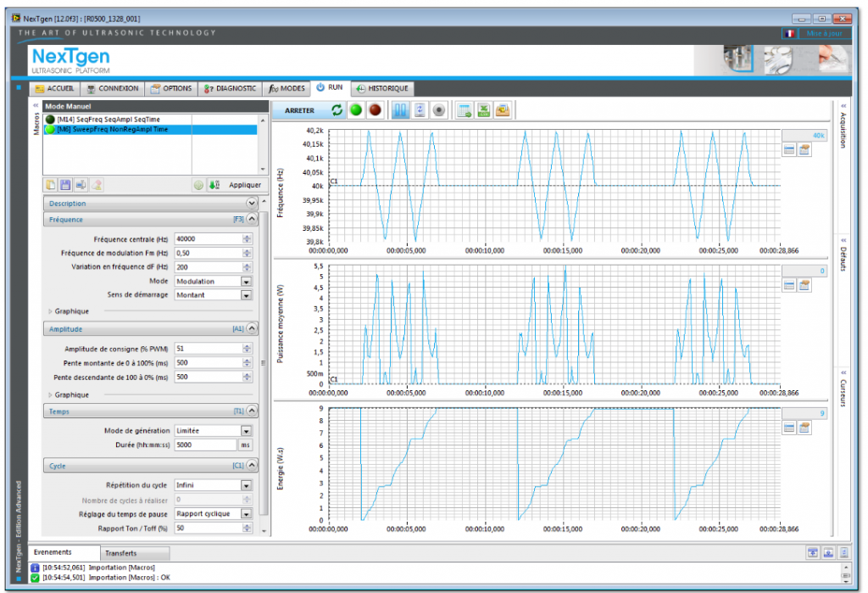Click the French flag language icon

(789, 33)
